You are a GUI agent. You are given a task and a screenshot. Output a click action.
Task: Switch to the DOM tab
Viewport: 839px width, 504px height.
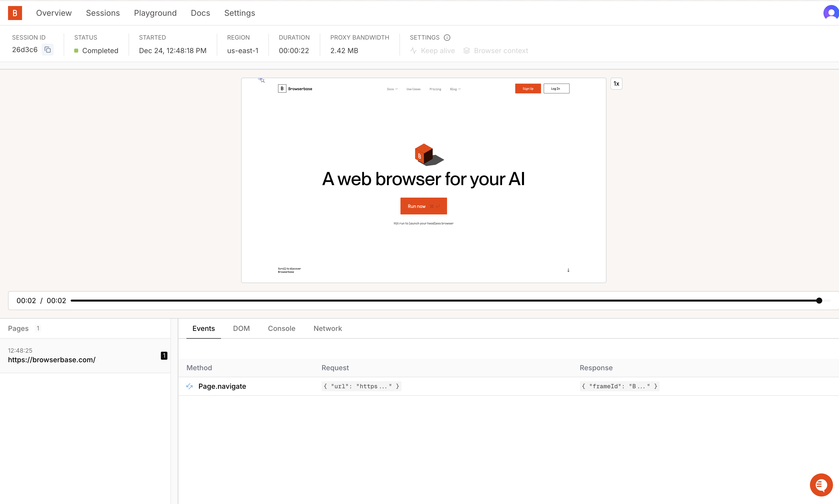[x=241, y=328]
